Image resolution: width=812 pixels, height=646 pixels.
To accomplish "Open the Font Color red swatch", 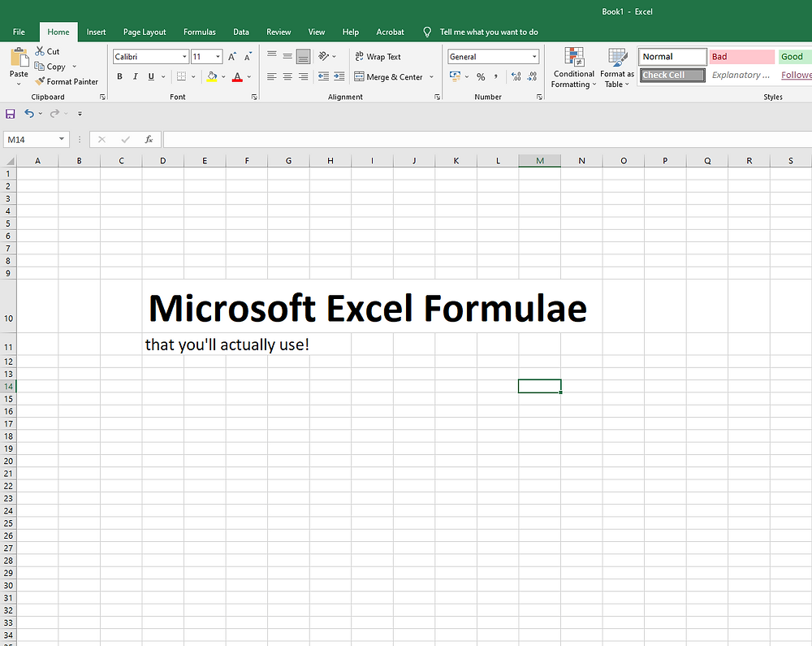I will 238,76.
